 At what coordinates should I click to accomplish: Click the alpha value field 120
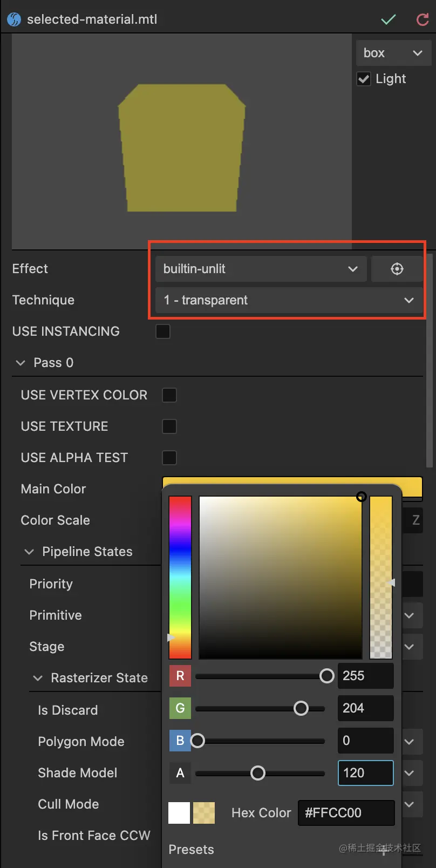(366, 773)
